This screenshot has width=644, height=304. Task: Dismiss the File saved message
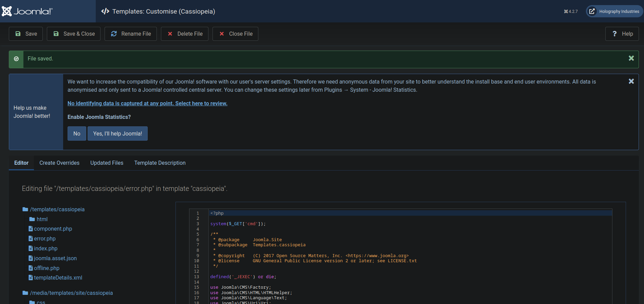[631, 58]
